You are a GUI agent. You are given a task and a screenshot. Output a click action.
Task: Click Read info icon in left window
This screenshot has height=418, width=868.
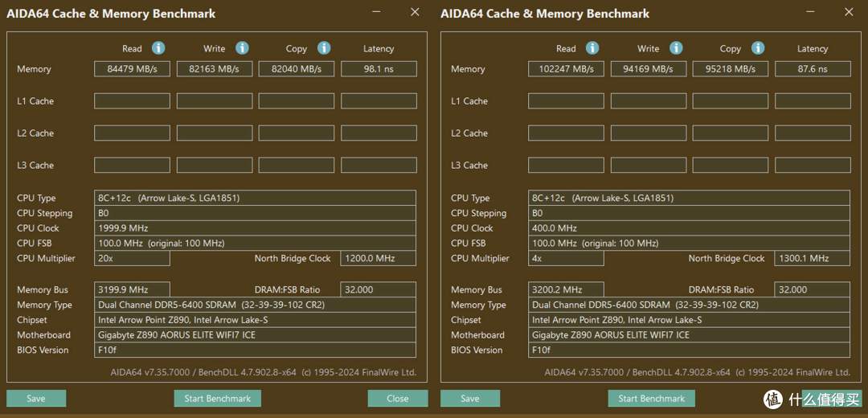[158, 48]
